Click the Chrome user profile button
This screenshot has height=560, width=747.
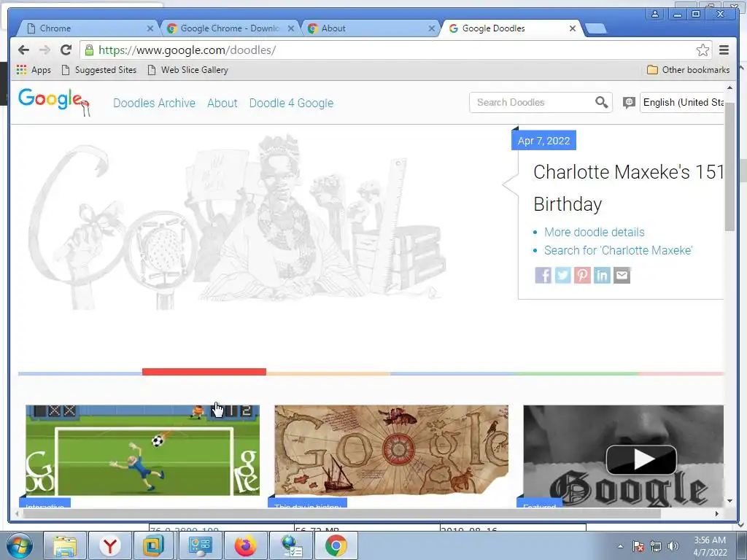coord(655,14)
